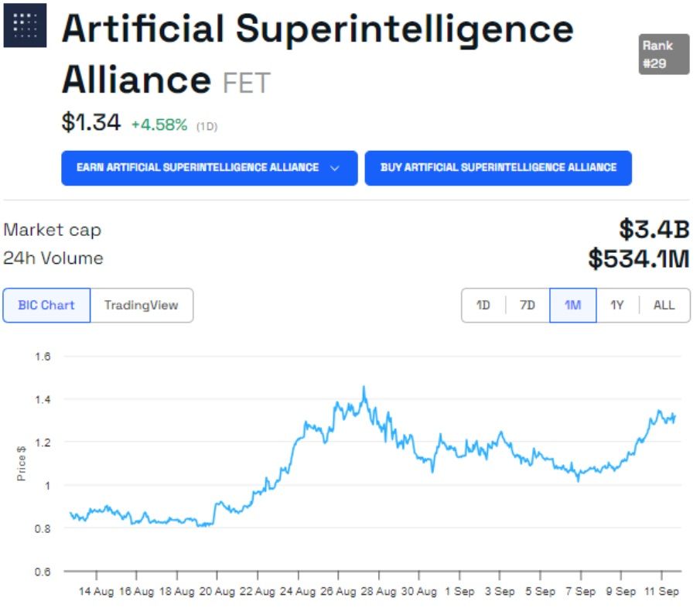Select the 1D time range
This screenshot has height=608, width=700.
coord(483,305)
